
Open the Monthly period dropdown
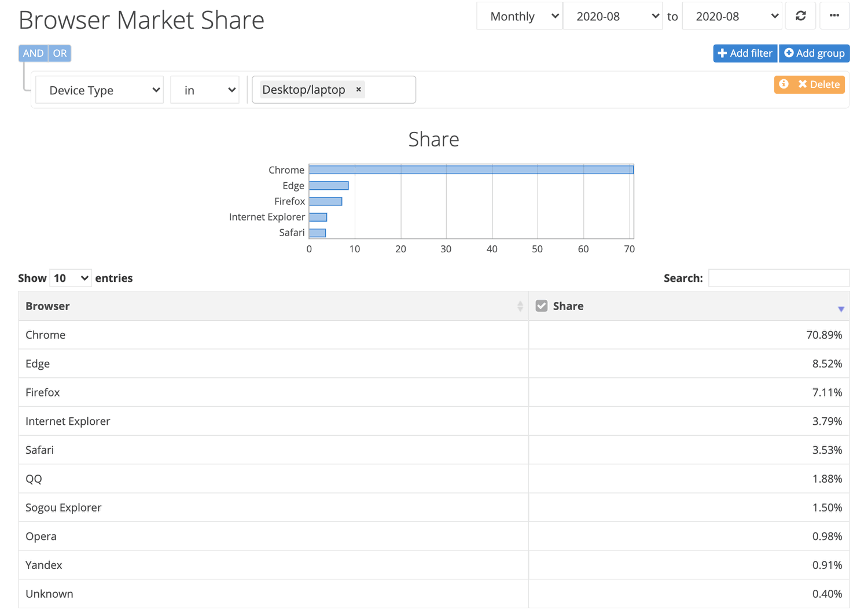(x=519, y=16)
